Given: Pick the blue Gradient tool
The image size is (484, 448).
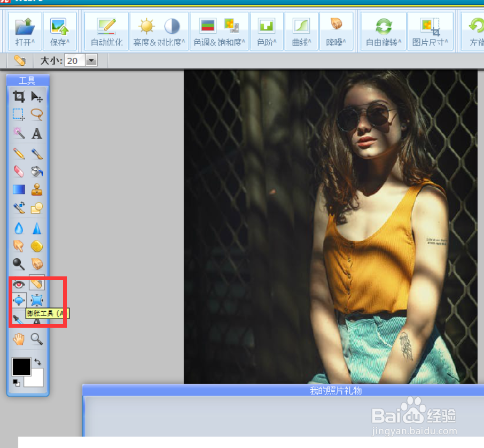Looking at the screenshot, I should [19, 189].
